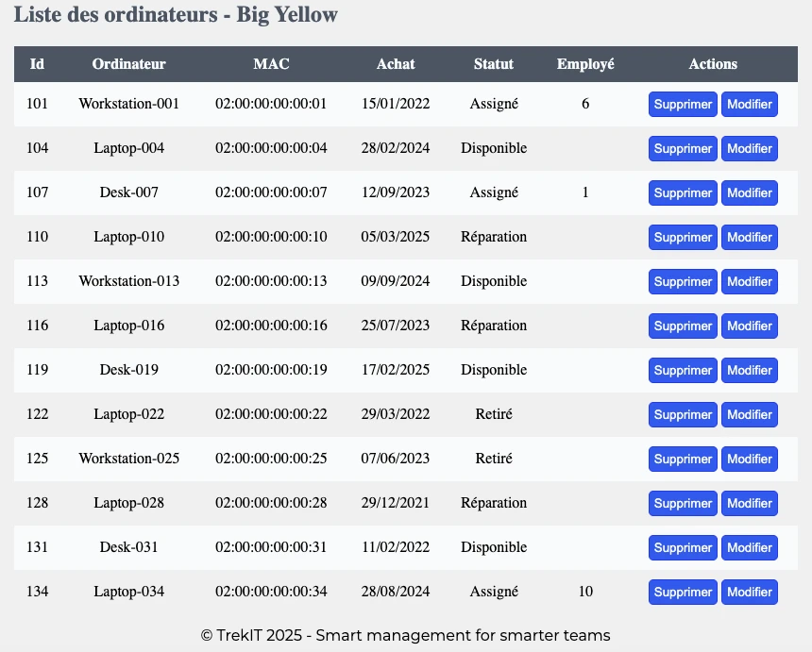812x652 pixels.
Task: Edit Laptop-004 via Modifier button
Action: coord(750,148)
